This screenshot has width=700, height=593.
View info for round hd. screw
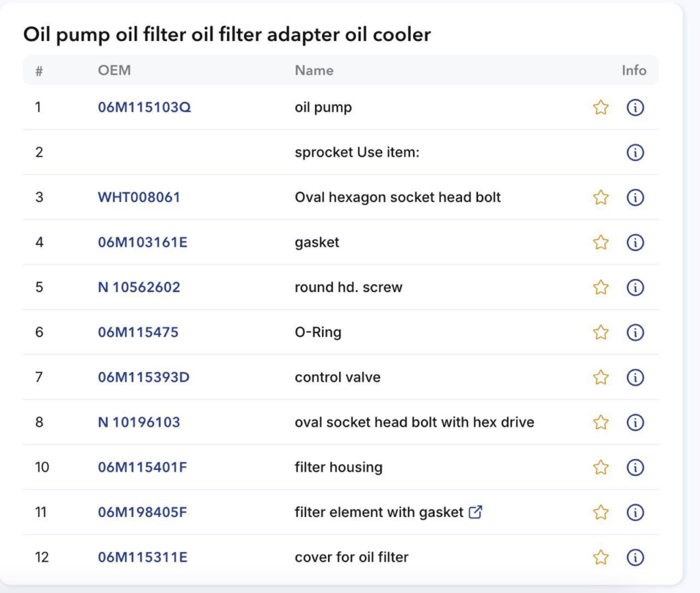click(x=635, y=287)
